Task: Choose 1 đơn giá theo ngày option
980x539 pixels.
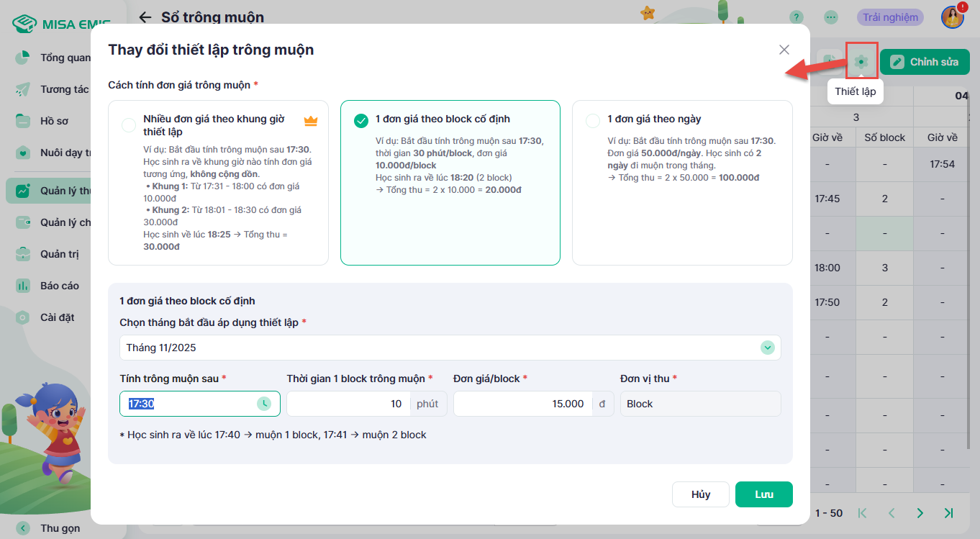Action: pos(593,120)
